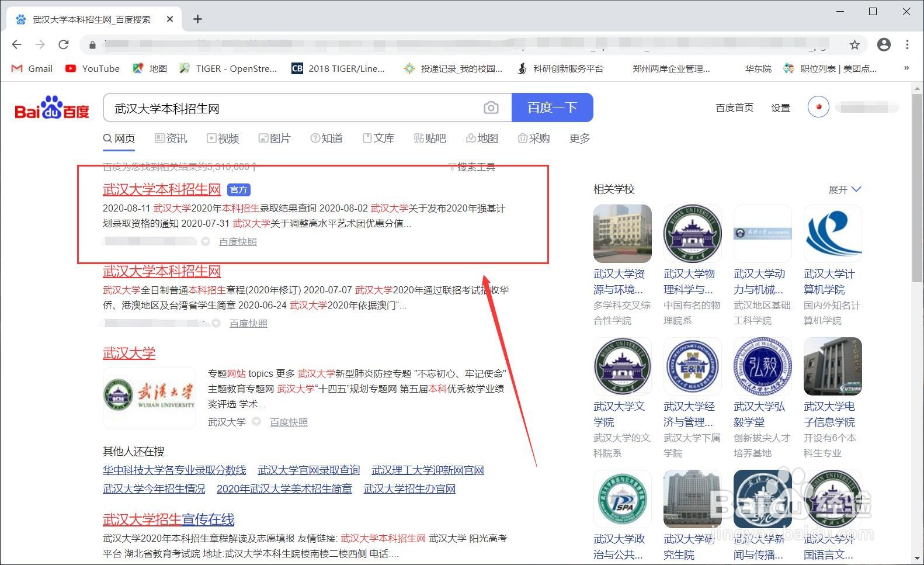Image resolution: width=924 pixels, height=565 pixels.
Task: Click the 武汉大学物理科学与 school thumbnail
Action: [693, 233]
